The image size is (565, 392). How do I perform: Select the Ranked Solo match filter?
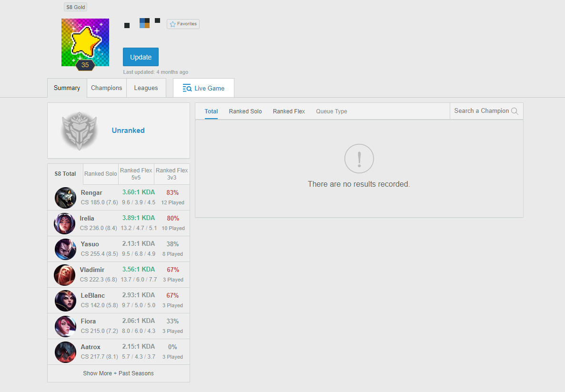tap(245, 111)
